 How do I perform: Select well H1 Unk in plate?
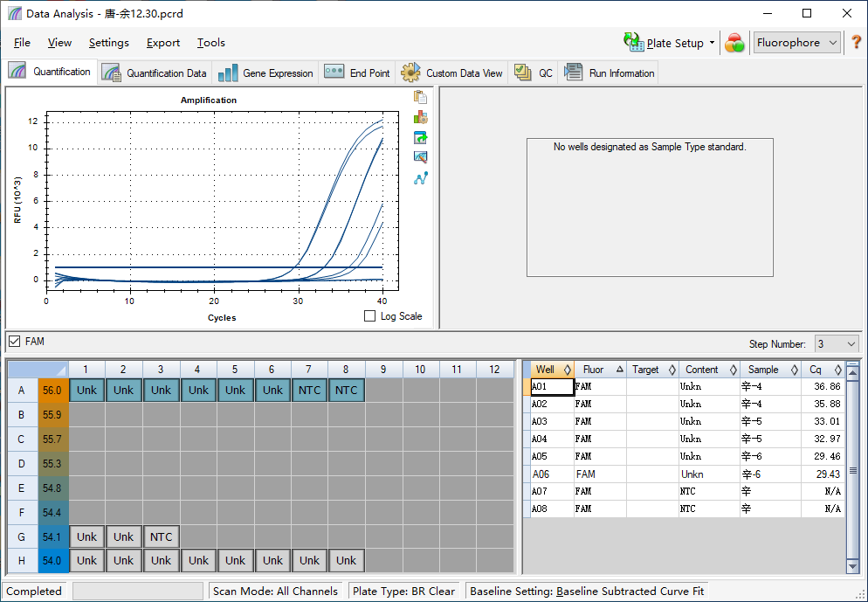point(87,560)
